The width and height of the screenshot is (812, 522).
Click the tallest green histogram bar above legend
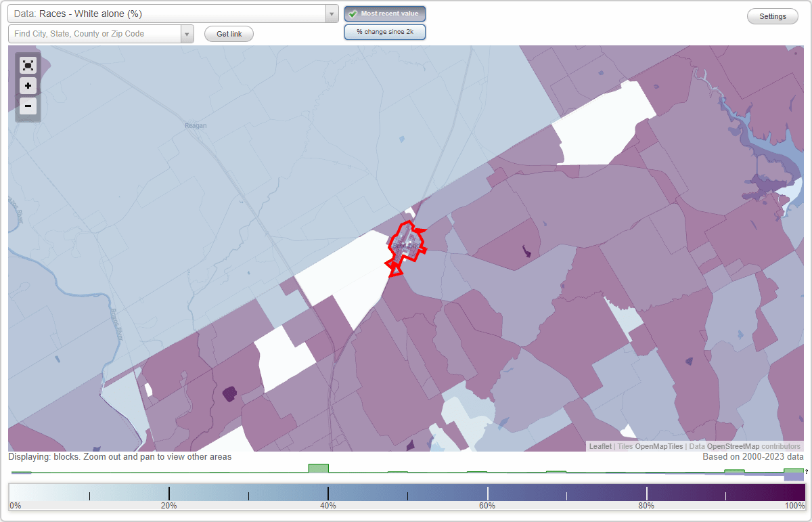[318, 468]
